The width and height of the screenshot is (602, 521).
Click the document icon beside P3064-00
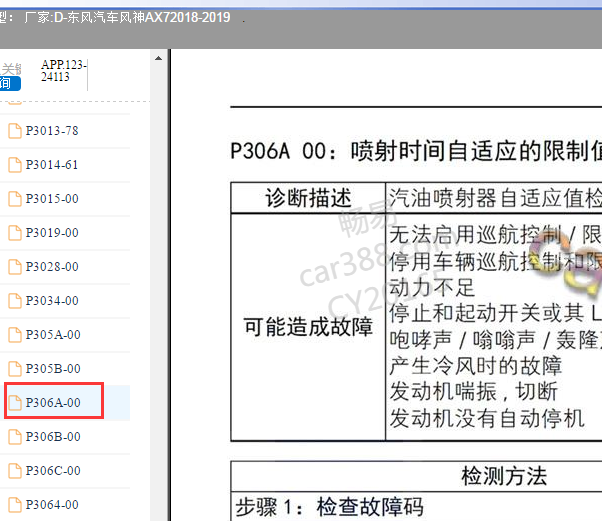(15, 504)
